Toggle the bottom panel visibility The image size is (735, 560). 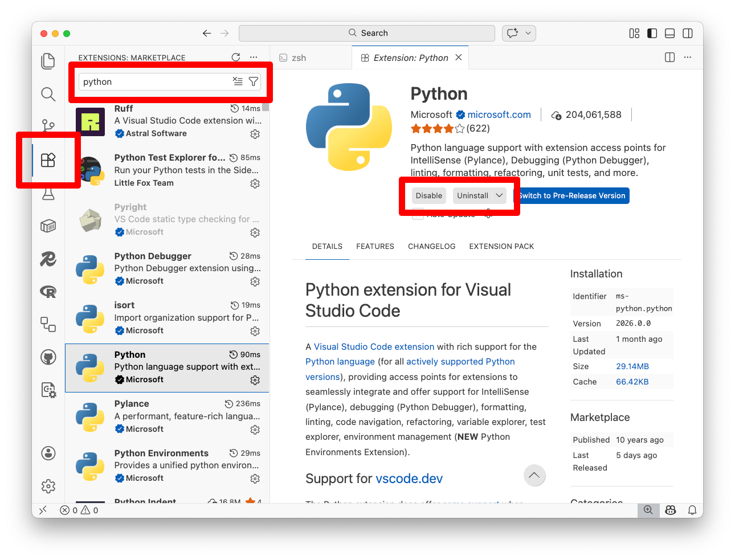click(669, 33)
